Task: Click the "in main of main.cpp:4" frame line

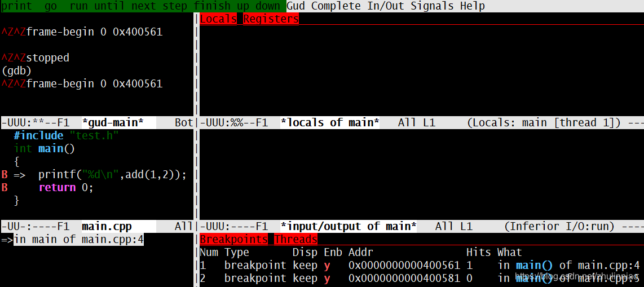Action: point(79,240)
